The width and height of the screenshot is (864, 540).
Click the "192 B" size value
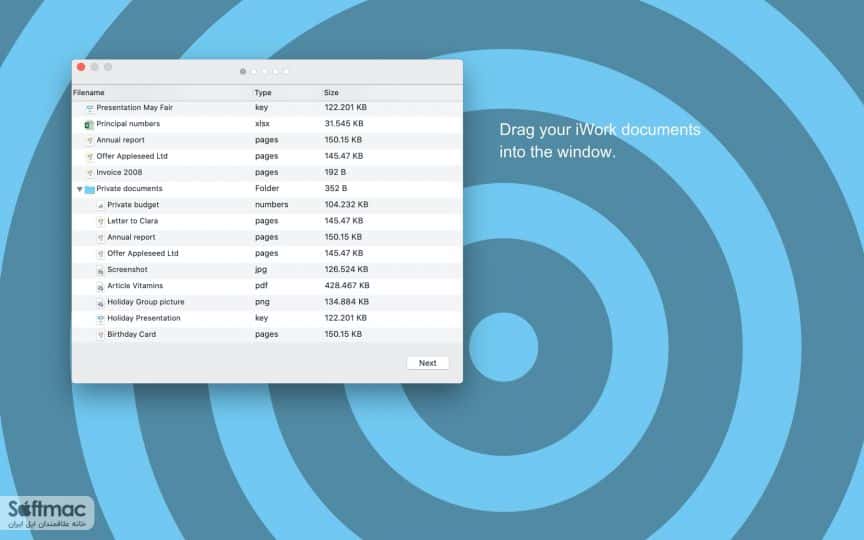coord(335,172)
